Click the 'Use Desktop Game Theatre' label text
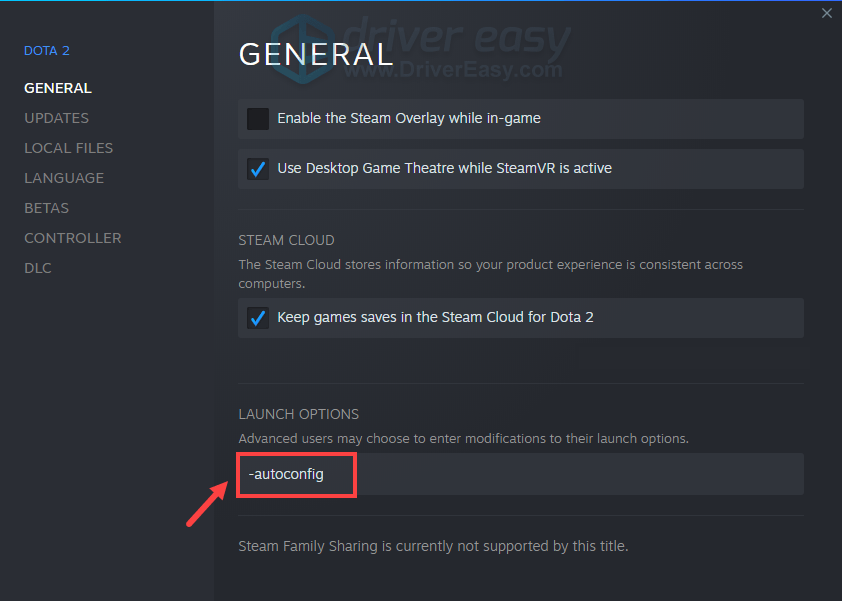Image resolution: width=842 pixels, height=601 pixels. point(444,168)
